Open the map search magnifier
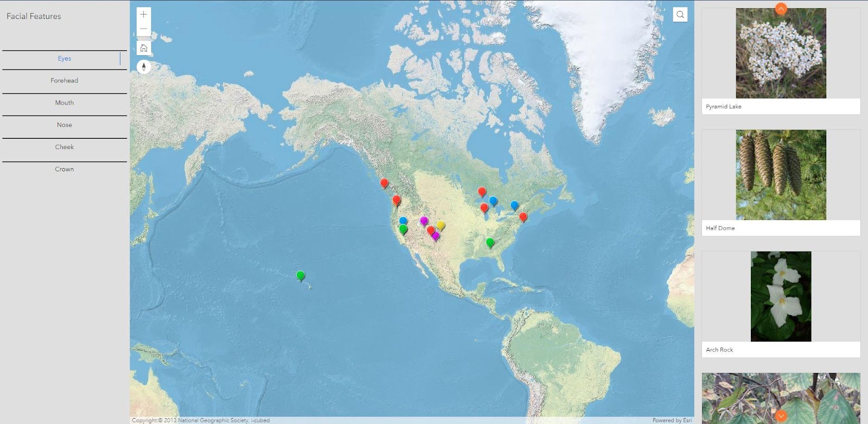 680,15
